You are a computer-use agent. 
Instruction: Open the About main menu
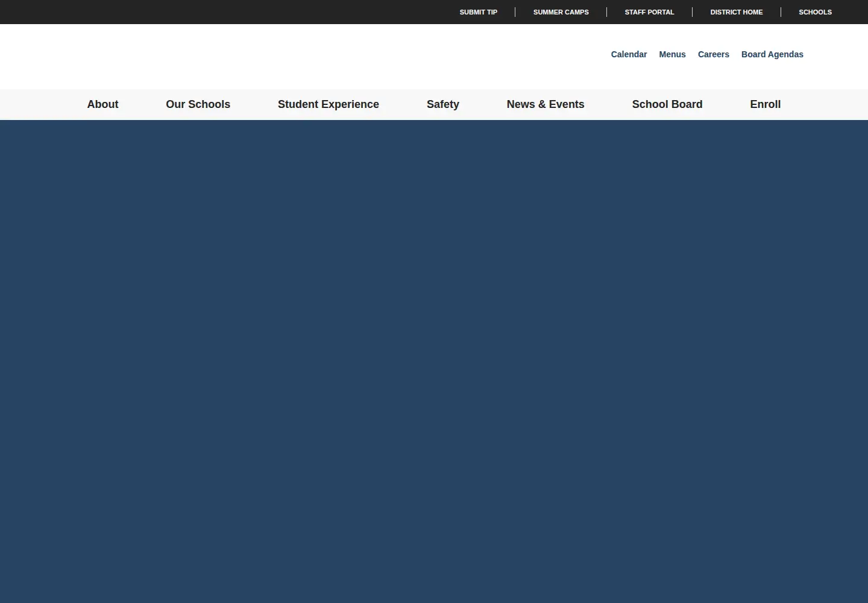[102, 104]
